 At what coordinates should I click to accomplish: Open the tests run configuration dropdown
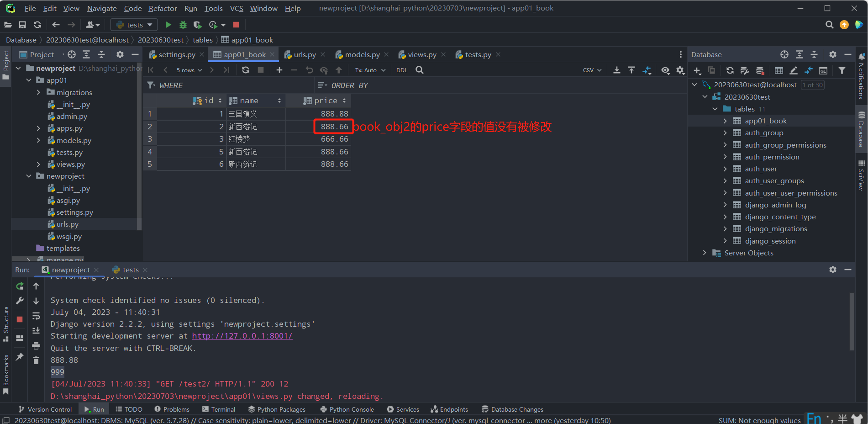[x=134, y=25]
